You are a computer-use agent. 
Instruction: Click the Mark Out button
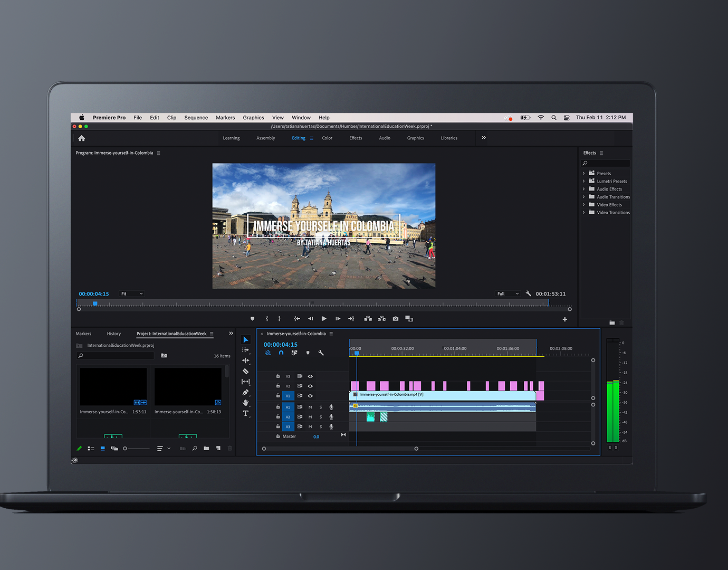(x=280, y=318)
